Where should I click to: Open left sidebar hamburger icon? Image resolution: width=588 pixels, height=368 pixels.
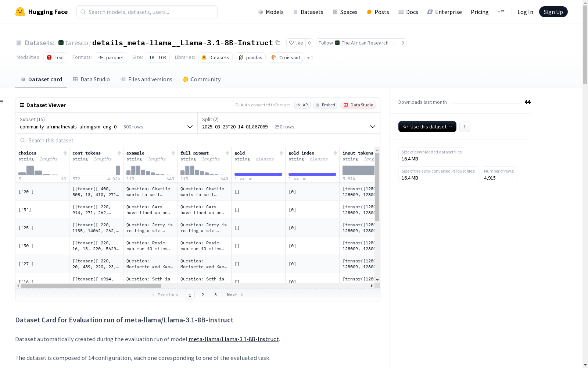[x=2, y=102]
